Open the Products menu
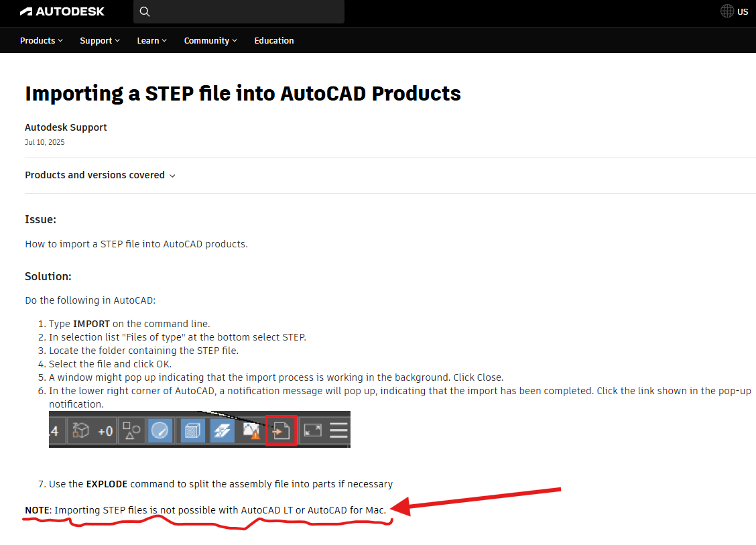756x545 pixels. point(42,40)
